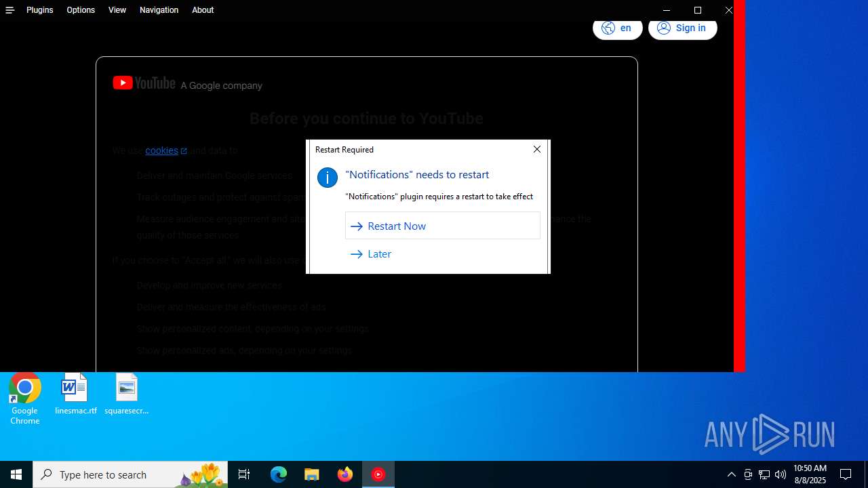Viewport: 868px width, 488px height.
Task: Maximize the app window
Action: point(698,10)
